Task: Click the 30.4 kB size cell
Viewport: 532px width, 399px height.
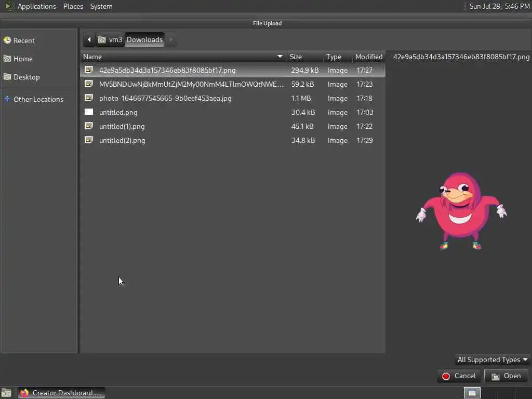Action: tap(303, 112)
